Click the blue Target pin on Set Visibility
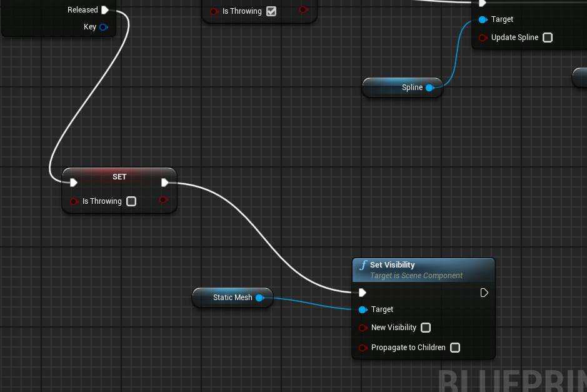Screen dimensions: 587x392 tap(363, 309)
